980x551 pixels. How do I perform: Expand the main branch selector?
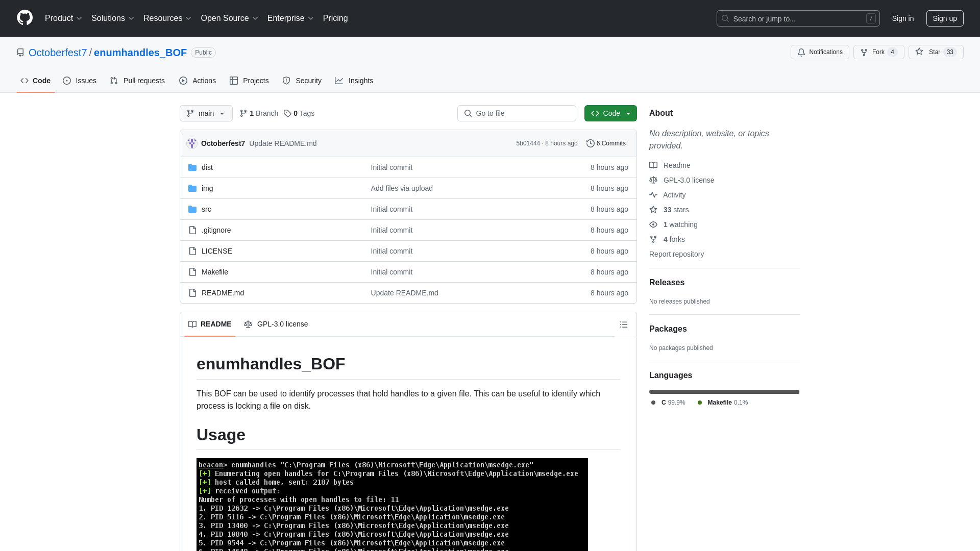click(206, 113)
